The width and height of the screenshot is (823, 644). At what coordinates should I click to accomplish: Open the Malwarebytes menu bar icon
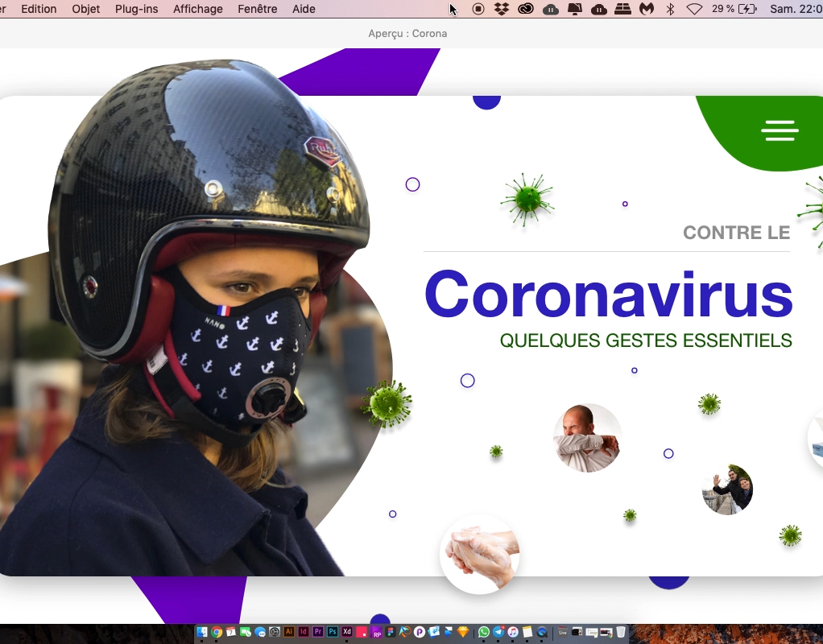coord(647,9)
